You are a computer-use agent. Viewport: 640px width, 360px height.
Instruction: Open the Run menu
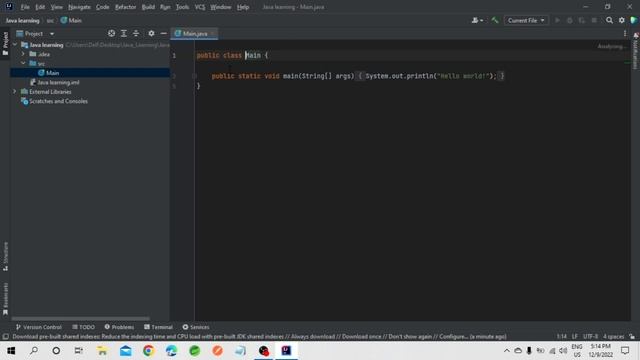(x=165, y=7)
